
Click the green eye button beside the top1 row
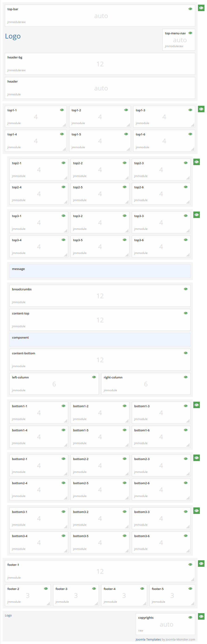[201, 109]
